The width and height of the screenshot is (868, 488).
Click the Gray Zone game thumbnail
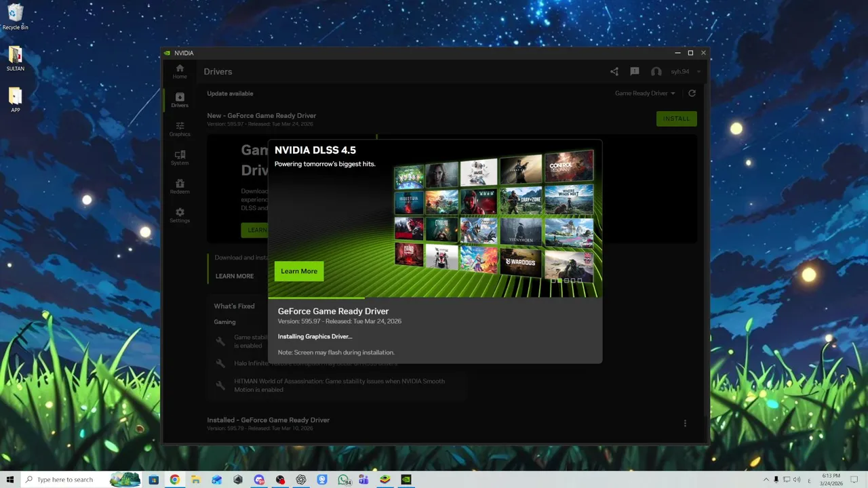click(x=521, y=201)
